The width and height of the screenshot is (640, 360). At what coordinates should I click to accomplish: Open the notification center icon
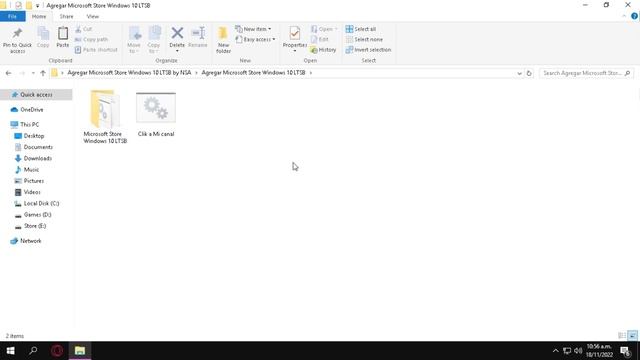(625, 351)
